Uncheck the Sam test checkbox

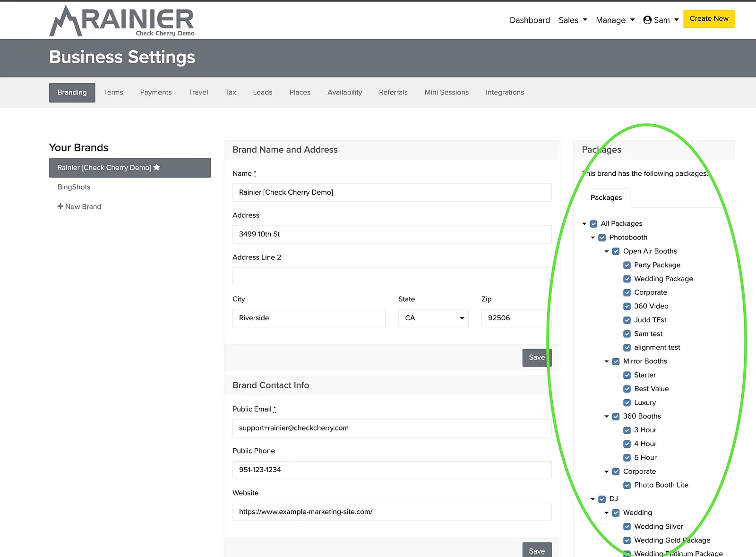[x=627, y=334]
